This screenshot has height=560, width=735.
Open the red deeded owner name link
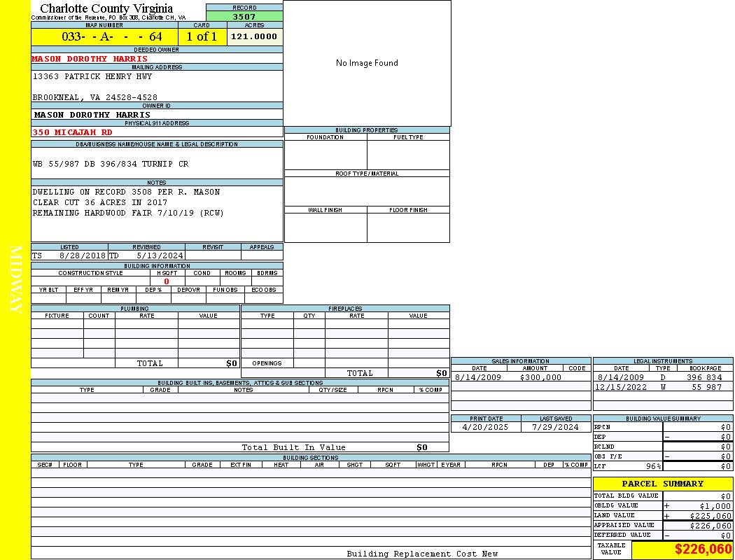[x=90, y=59]
